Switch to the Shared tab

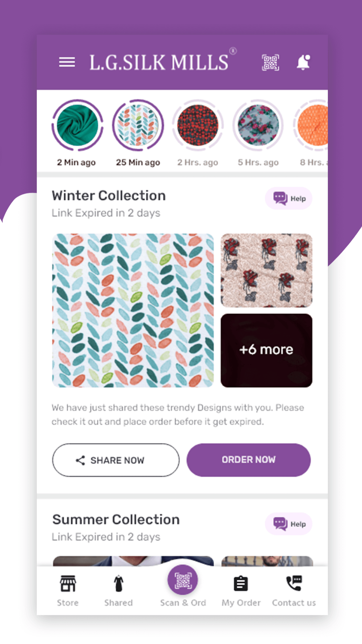tap(118, 591)
